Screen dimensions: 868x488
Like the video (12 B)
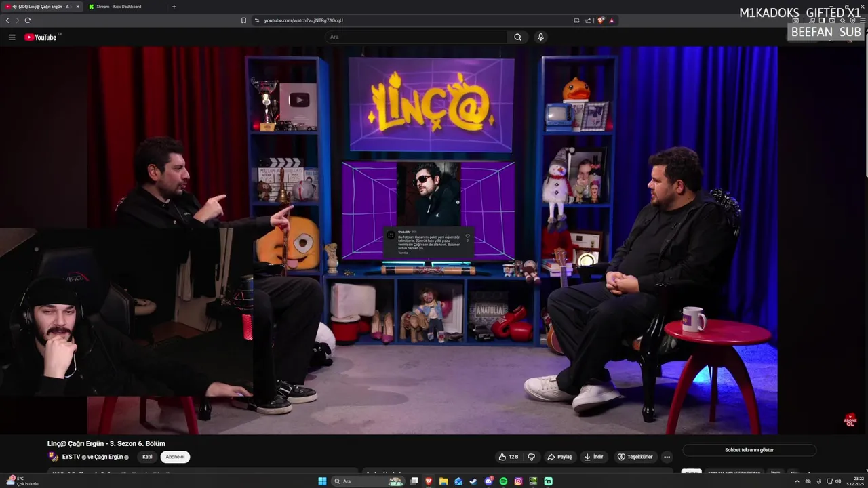coord(509,457)
